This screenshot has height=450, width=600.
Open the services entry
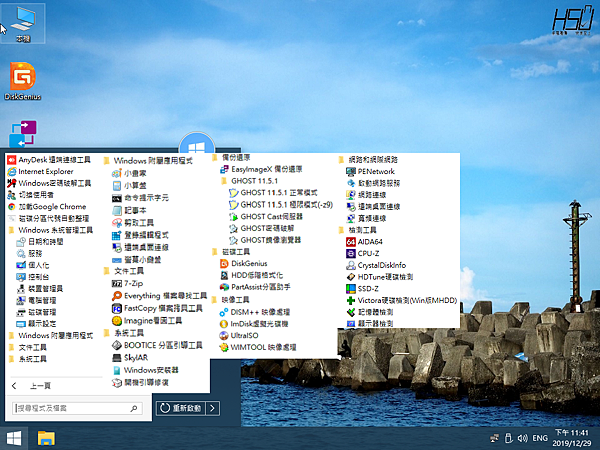29,254
